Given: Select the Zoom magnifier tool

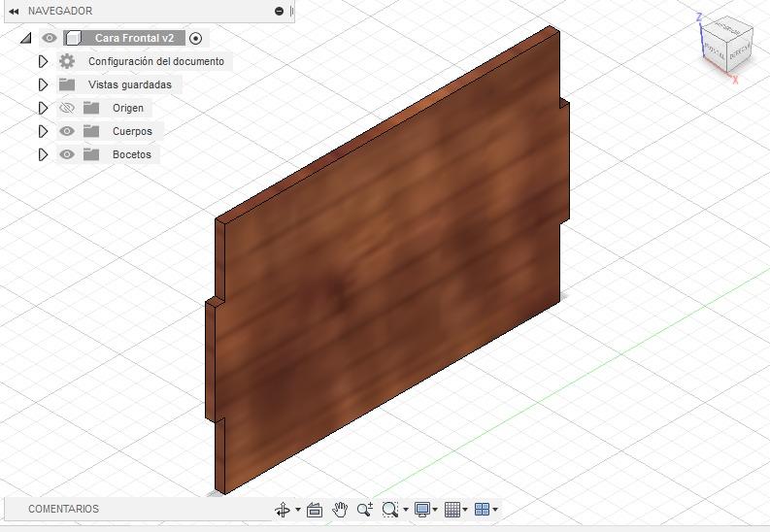Looking at the screenshot, I should [365, 510].
